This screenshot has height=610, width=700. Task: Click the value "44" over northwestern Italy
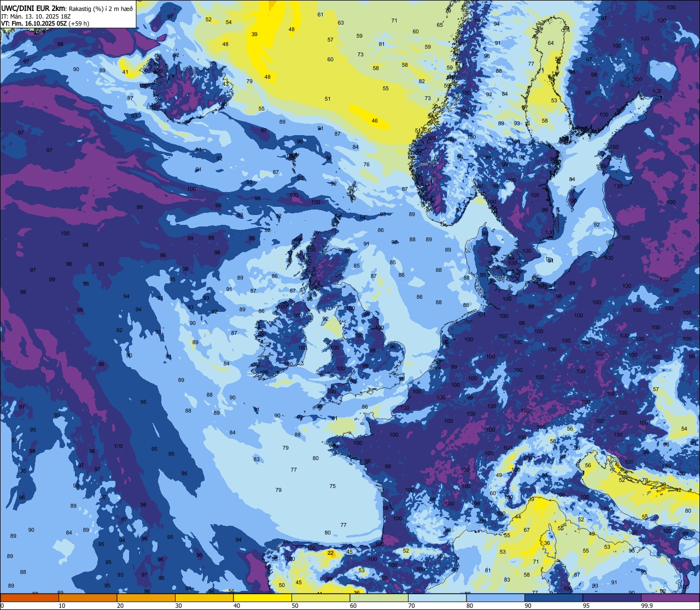tap(518, 517)
